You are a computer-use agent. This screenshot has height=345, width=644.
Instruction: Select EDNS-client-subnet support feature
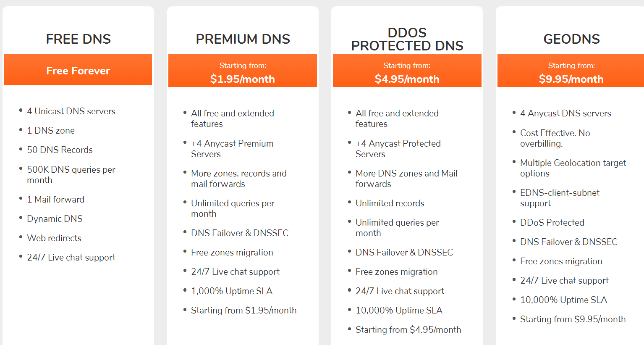560,198
